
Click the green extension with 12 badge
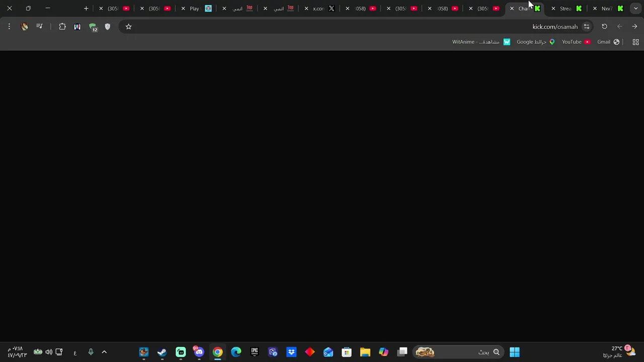93,27
